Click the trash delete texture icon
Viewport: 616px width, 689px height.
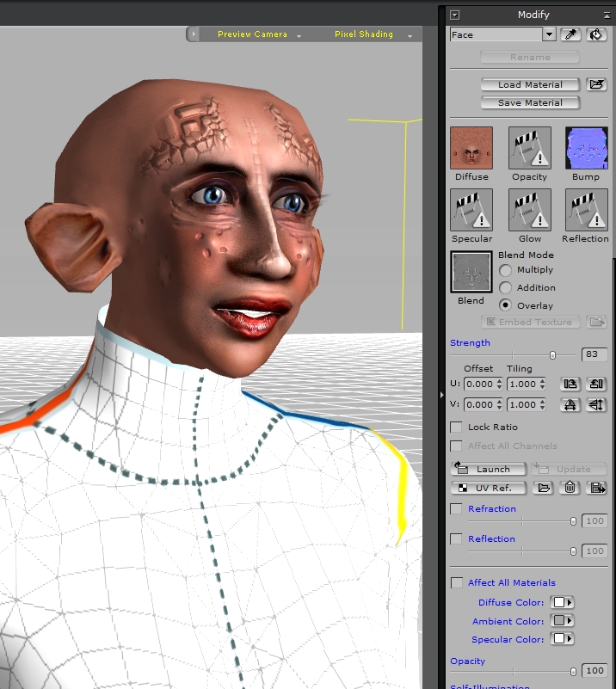tap(570, 488)
